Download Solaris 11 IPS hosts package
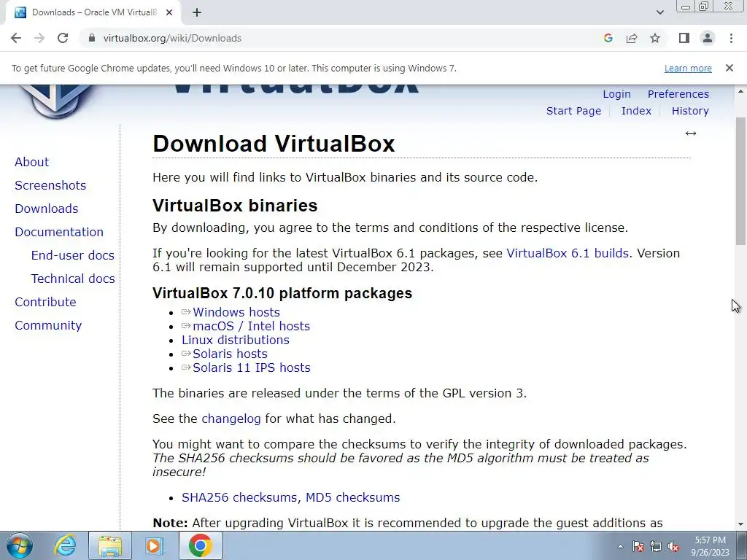The height and width of the screenshot is (560, 747). (251, 367)
